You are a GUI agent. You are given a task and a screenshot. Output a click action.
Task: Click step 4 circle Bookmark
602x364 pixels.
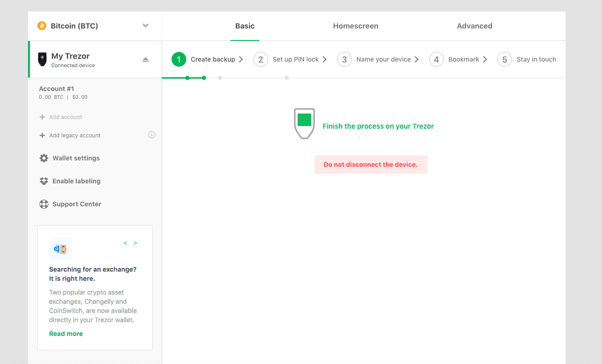click(436, 59)
